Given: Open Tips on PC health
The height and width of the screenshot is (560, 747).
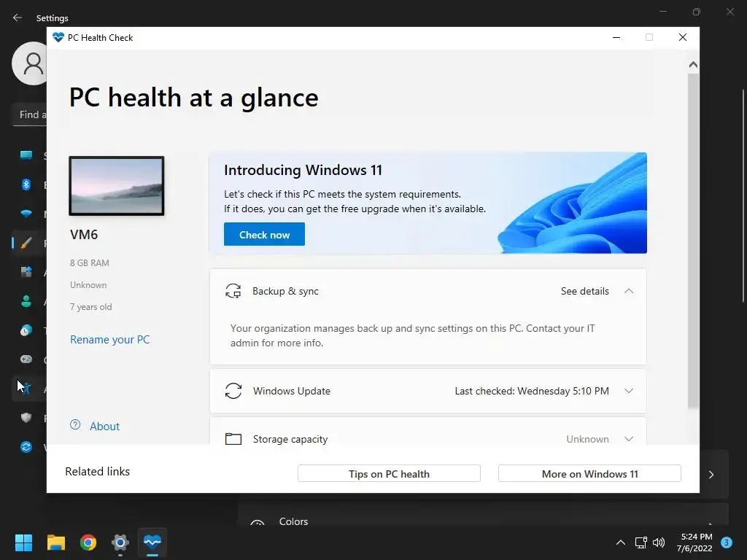Looking at the screenshot, I should pos(389,474).
